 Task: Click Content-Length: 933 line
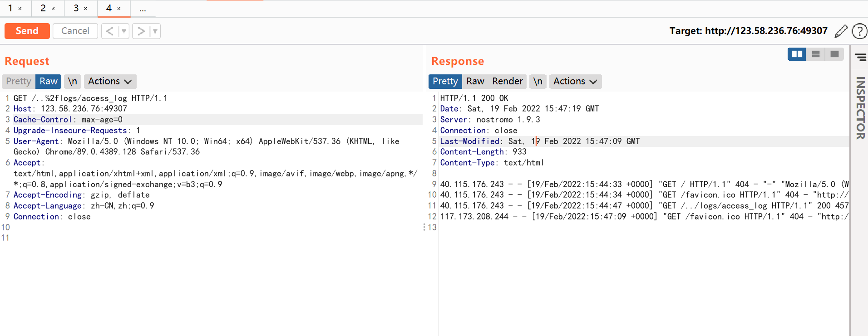point(483,152)
